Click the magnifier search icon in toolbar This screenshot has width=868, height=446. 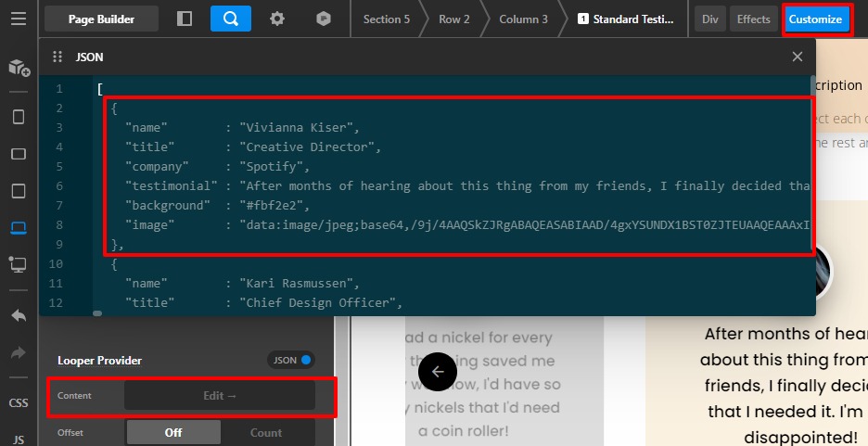pos(231,19)
